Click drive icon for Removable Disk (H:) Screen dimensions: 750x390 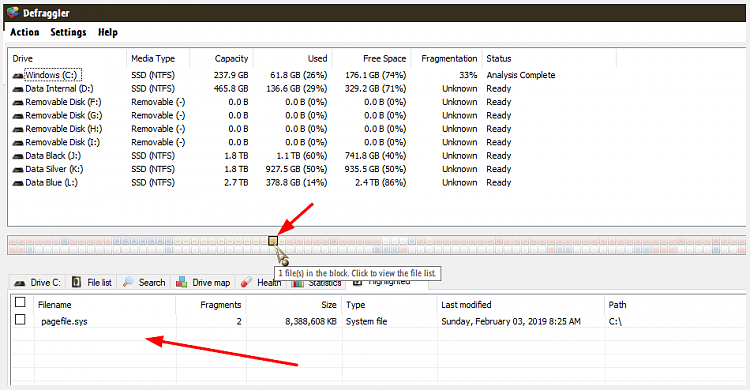coord(18,129)
